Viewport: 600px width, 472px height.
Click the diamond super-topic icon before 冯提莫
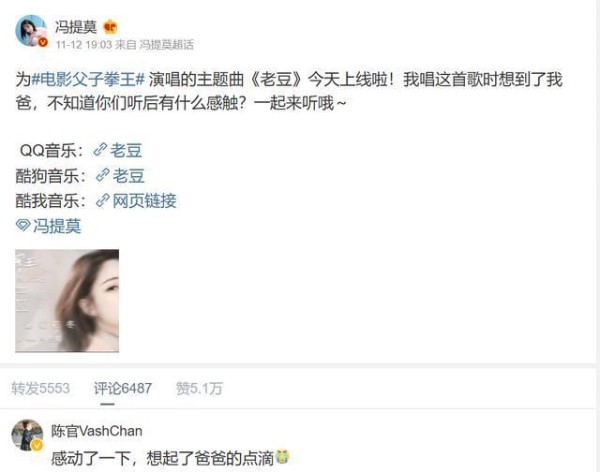click(23, 225)
